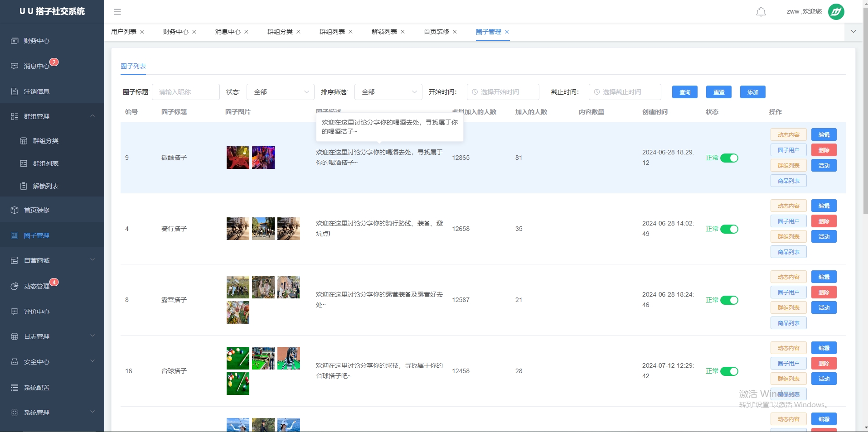Select the 圈子列表 sub-tab
Screen dimensions: 868x432
[x=133, y=66]
